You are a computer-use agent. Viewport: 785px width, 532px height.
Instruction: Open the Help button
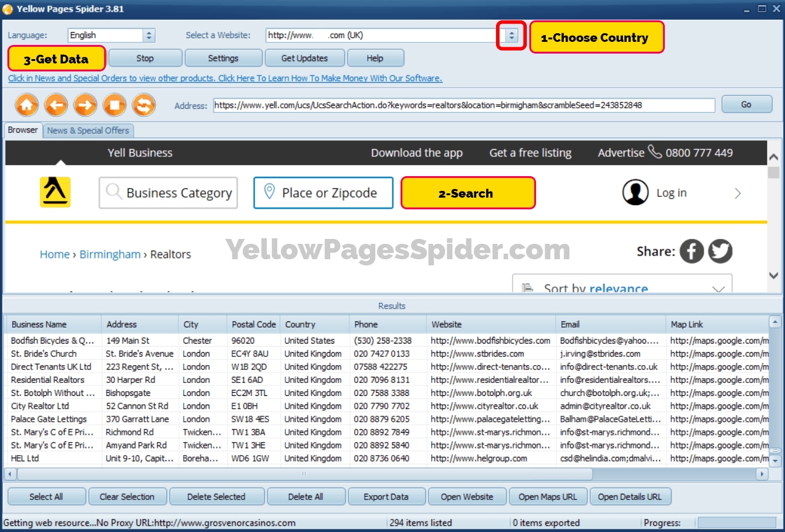(375, 58)
